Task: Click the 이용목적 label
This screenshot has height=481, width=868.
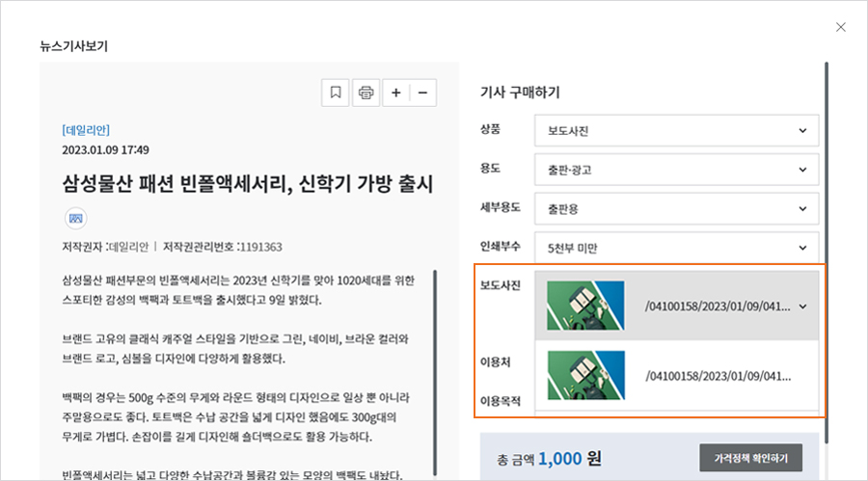Action: coord(501,401)
